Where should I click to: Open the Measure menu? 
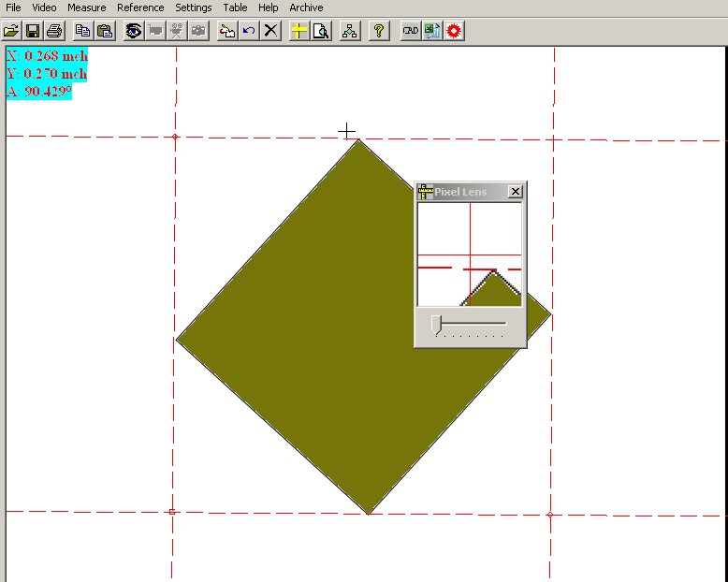pos(86,7)
